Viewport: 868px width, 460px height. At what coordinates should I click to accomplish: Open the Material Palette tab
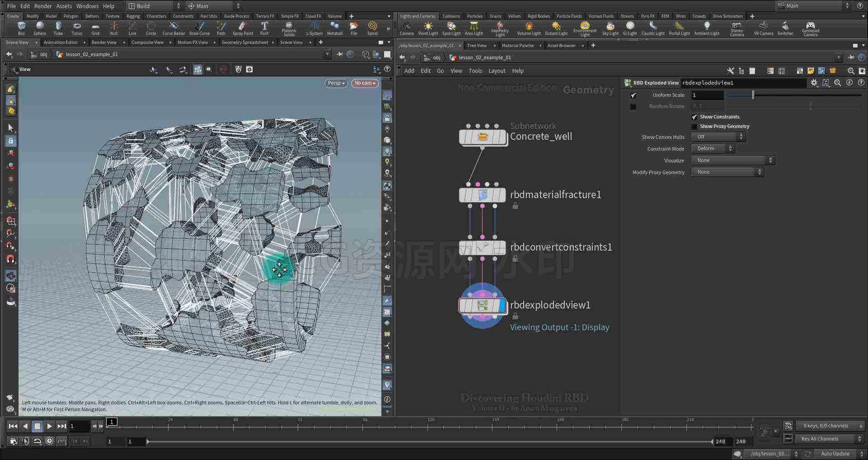tap(517, 46)
